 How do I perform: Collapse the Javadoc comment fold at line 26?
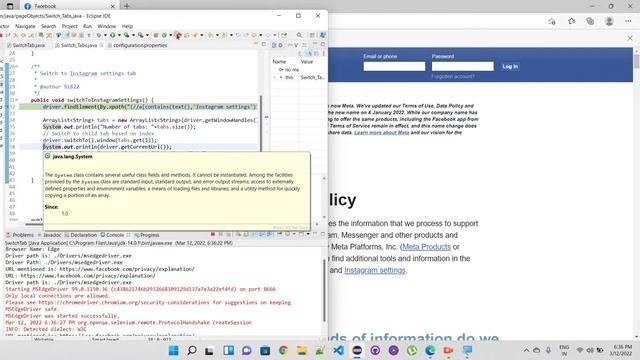[x=17, y=67]
